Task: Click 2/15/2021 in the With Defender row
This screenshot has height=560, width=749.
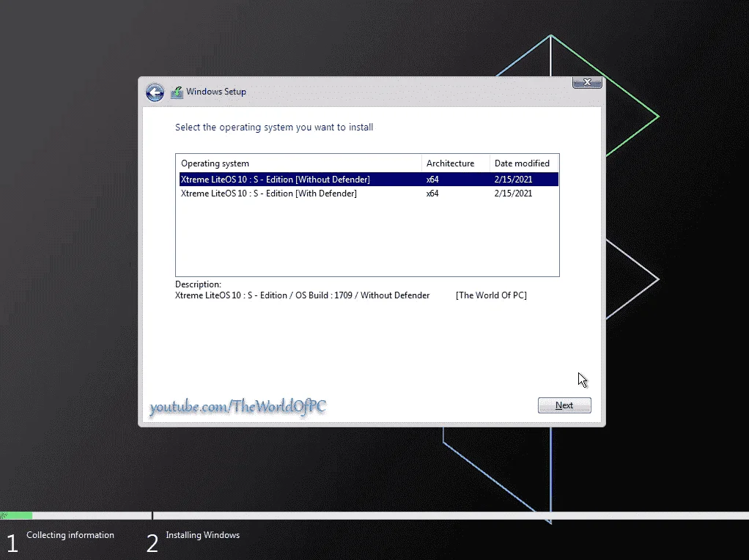Action: (x=513, y=194)
